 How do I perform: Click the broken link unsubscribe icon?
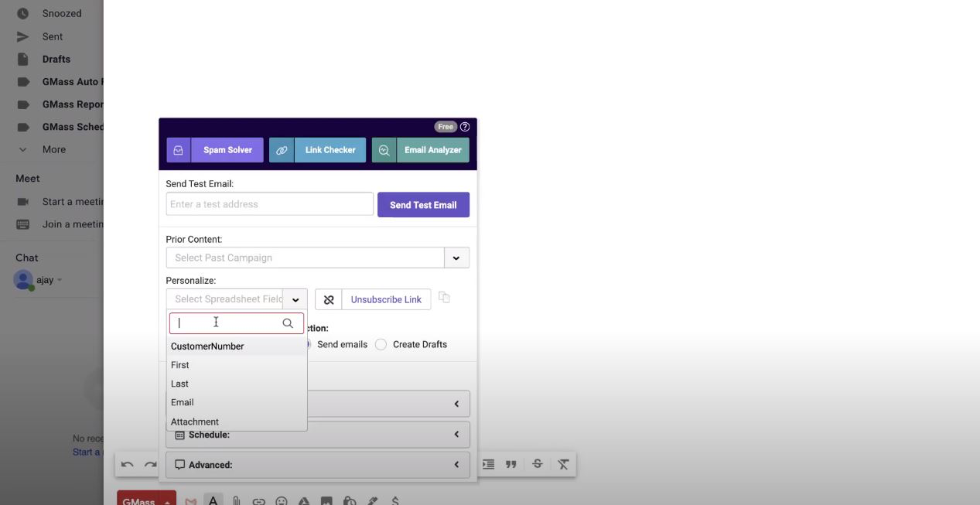pyautogui.click(x=329, y=300)
